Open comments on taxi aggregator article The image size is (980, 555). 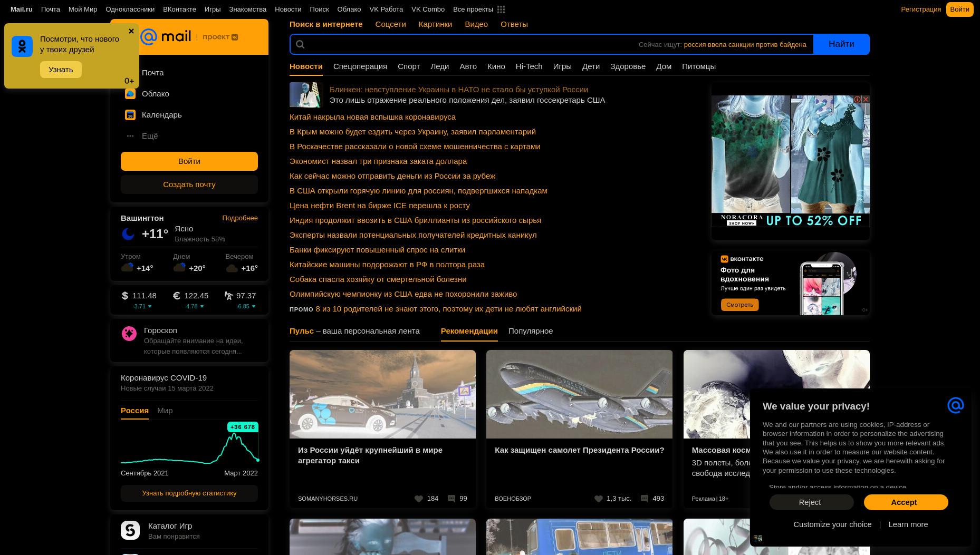click(451, 499)
